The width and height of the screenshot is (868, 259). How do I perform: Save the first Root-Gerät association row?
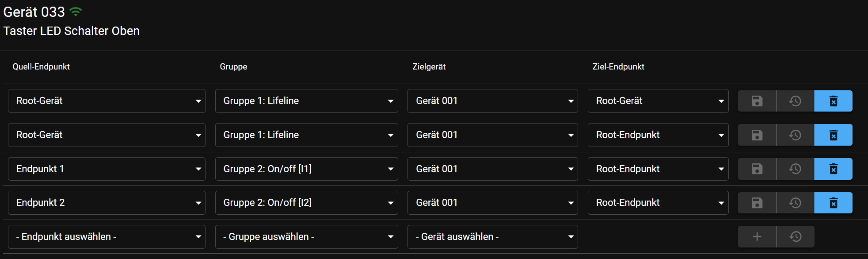757,101
